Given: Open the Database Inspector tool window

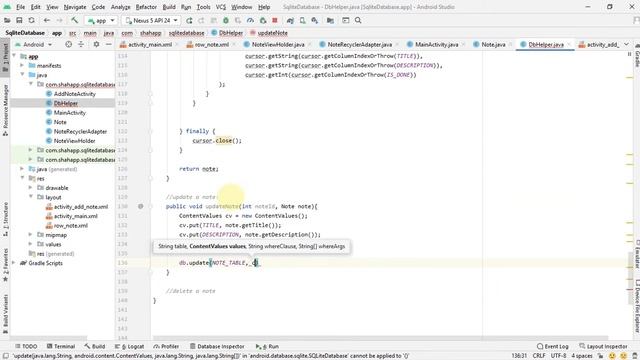Looking at the screenshot, I should tap(217, 346).
